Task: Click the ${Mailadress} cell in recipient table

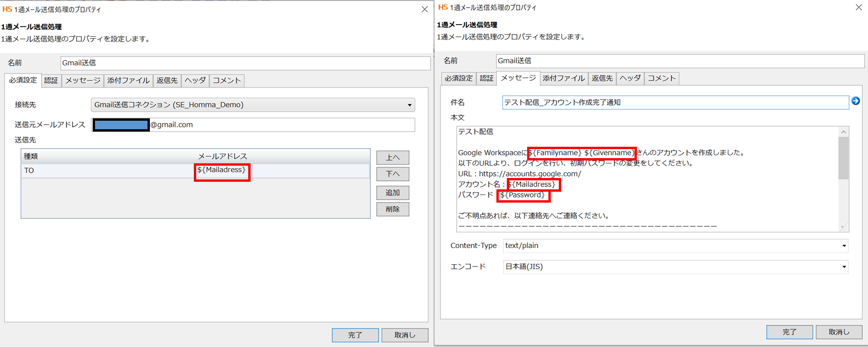Action: click(222, 170)
